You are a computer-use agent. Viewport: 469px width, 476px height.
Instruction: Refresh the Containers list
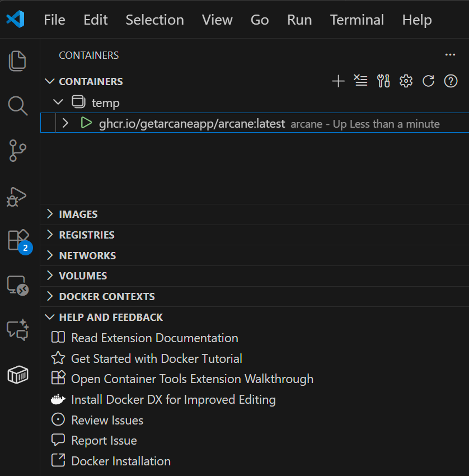click(x=428, y=81)
